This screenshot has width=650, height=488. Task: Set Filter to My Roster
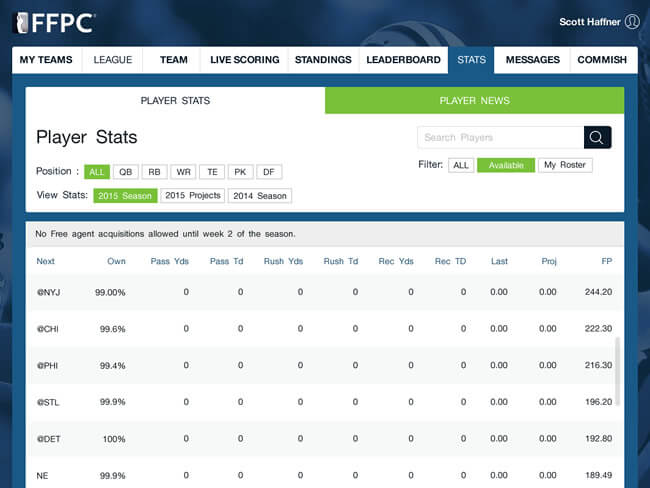point(565,165)
